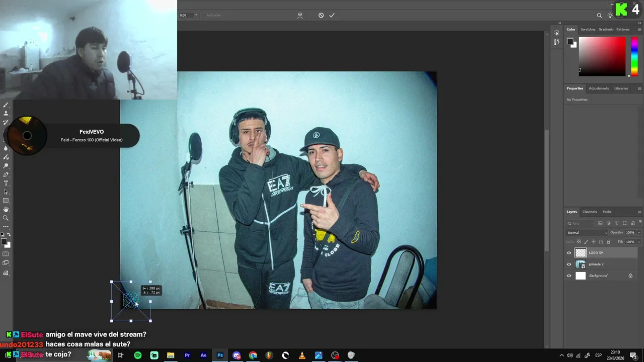Commit the transform with the checkmark
The width and height of the screenshot is (644, 362).
[x=332, y=15]
